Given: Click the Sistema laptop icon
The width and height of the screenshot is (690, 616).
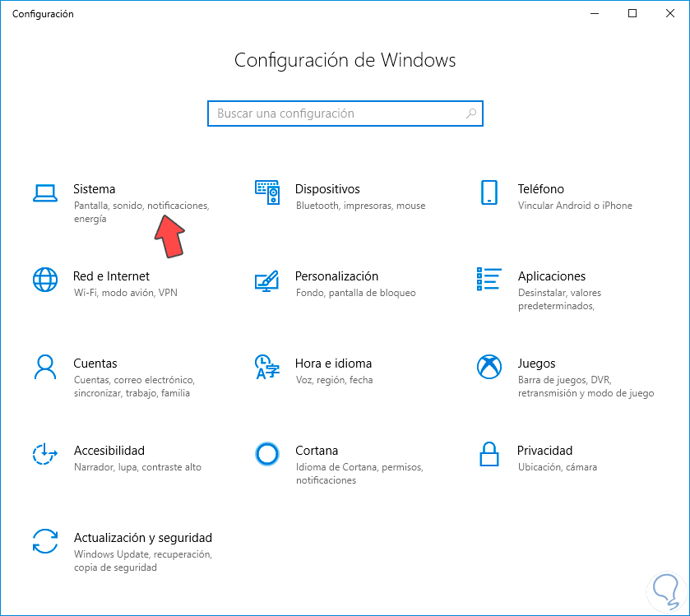Looking at the screenshot, I should (44, 192).
